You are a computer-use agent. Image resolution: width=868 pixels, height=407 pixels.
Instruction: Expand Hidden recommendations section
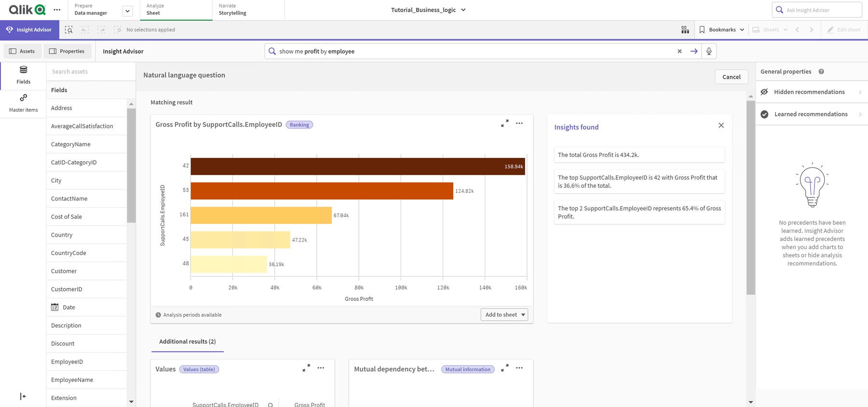pyautogui.click(x=812, y=92)
